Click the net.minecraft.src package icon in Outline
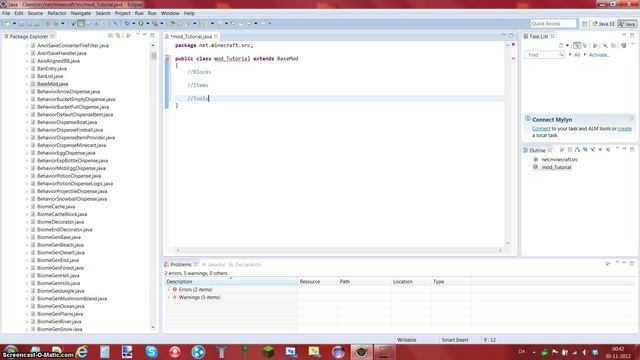 tap(536, 159)
